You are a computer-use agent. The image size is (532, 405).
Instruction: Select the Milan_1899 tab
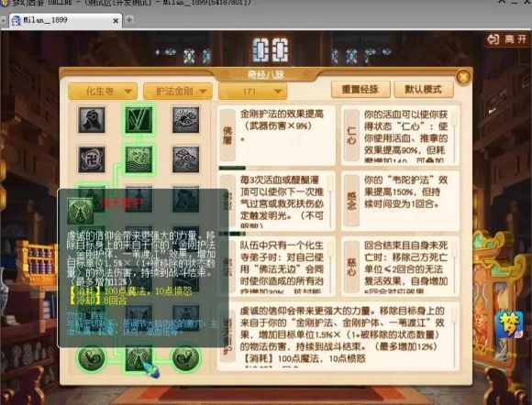(x=64, y=20)
